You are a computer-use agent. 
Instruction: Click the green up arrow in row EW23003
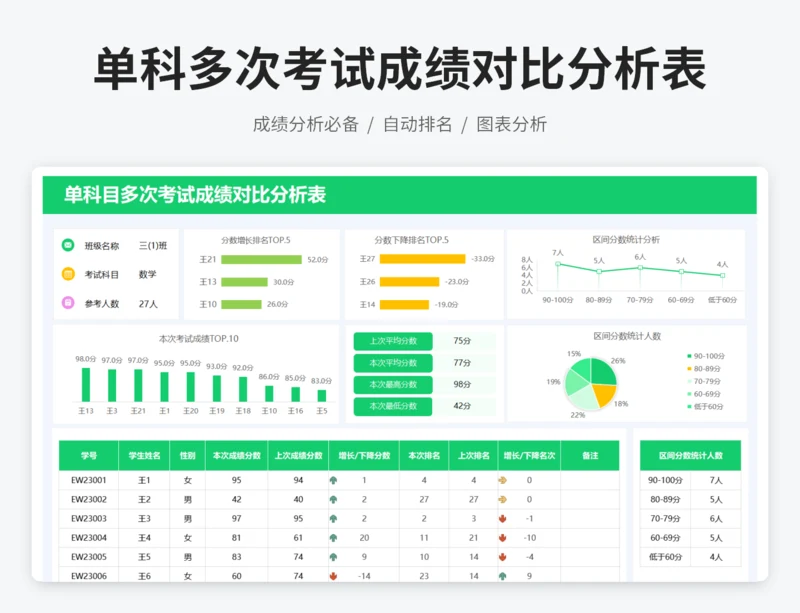coord(333,519)
